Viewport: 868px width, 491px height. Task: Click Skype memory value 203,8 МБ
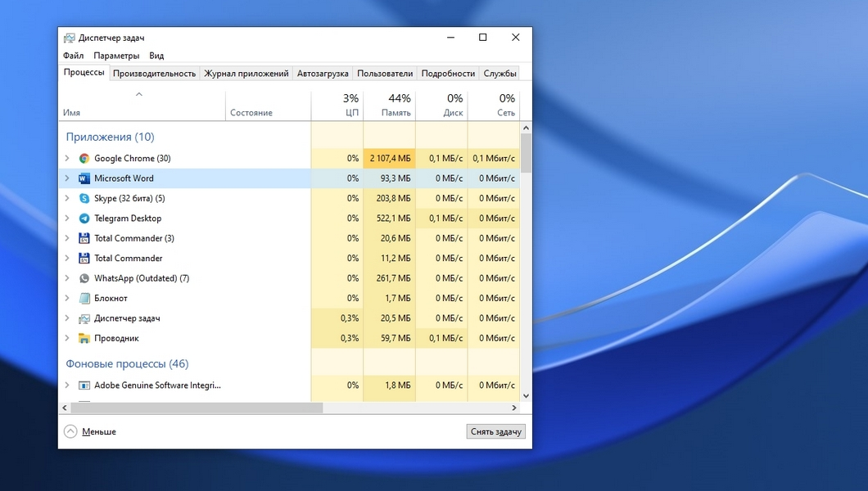(x=394, y=198)
